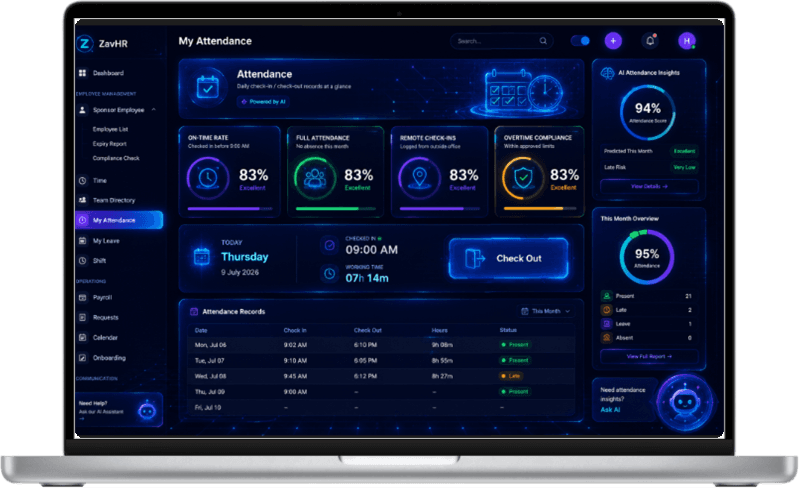Click the Full Attendance green progress bar
This screenshot has width=799, height=488.
coord(336,209)
